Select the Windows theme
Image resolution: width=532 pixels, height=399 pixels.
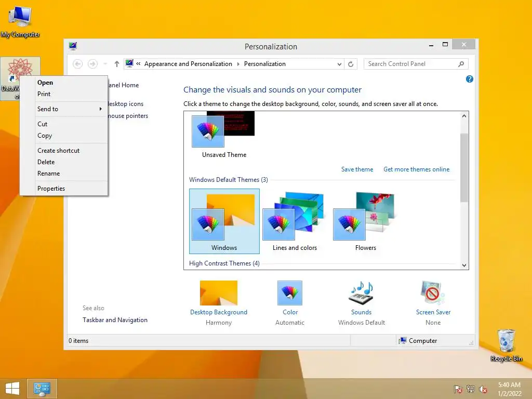(224, 221)
